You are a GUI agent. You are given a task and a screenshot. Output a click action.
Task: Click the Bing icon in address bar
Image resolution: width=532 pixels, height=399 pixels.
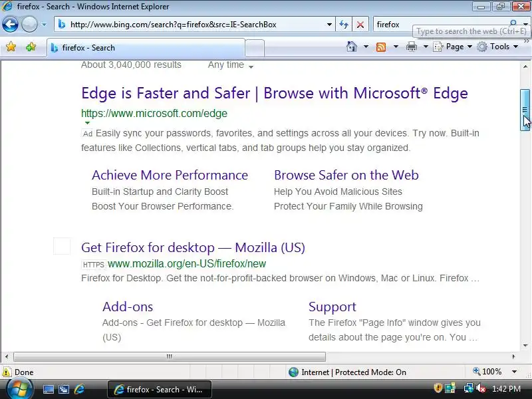(61, 25)
